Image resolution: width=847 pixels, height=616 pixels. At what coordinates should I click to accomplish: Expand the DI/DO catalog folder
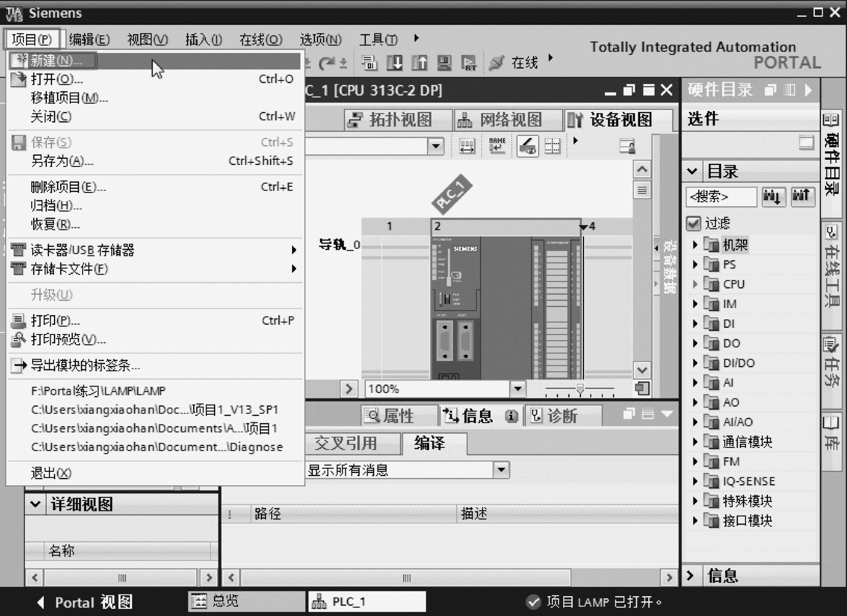pos(695,363)
